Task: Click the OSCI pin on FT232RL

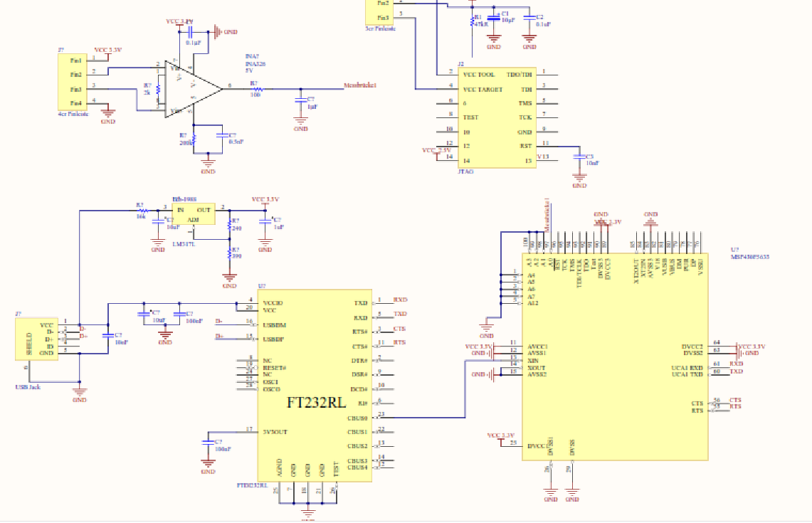Action: click(270, 381)
